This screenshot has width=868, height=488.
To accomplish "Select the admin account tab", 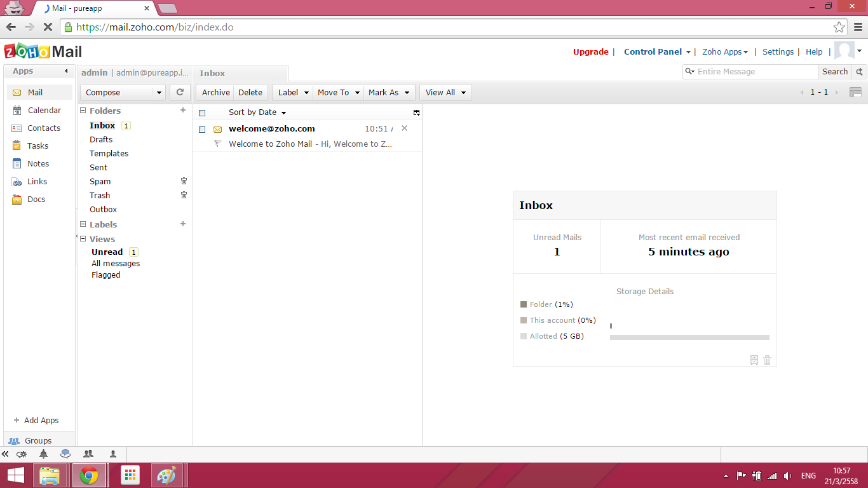I will click(x=135, y=73).
